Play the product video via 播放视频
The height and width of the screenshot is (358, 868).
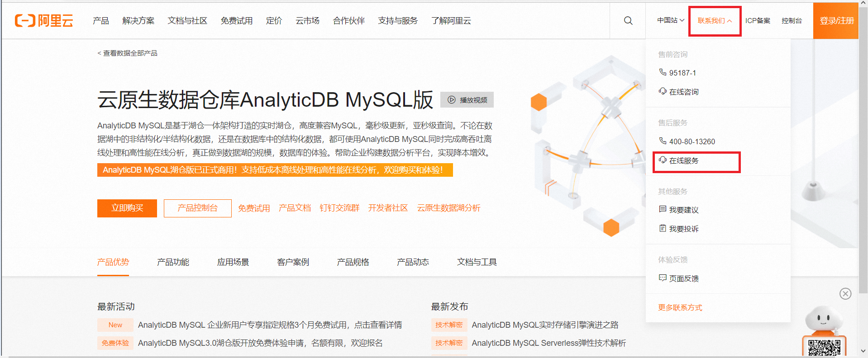click(x=467, y=100)
